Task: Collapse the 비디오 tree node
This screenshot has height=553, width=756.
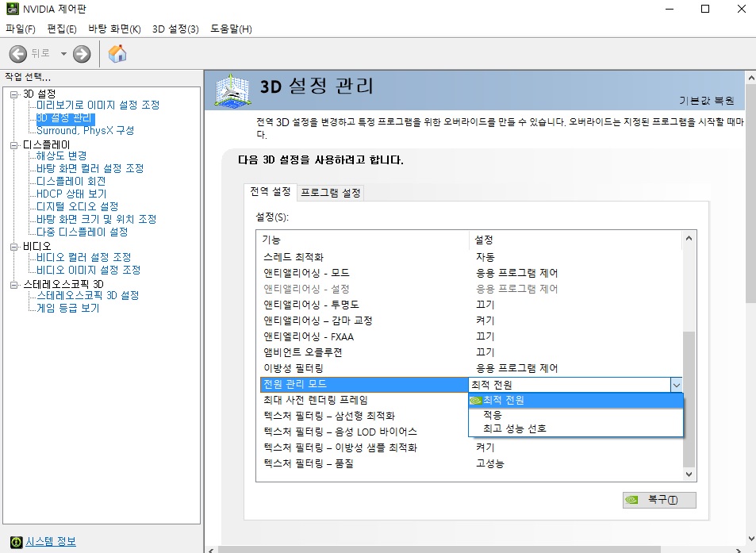Action: click(14, 247)
